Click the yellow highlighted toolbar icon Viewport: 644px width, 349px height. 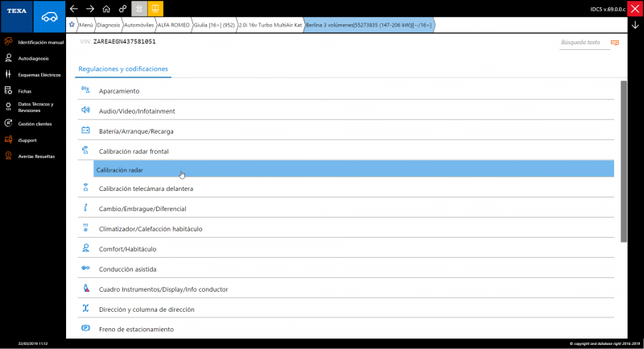(155, 9)
